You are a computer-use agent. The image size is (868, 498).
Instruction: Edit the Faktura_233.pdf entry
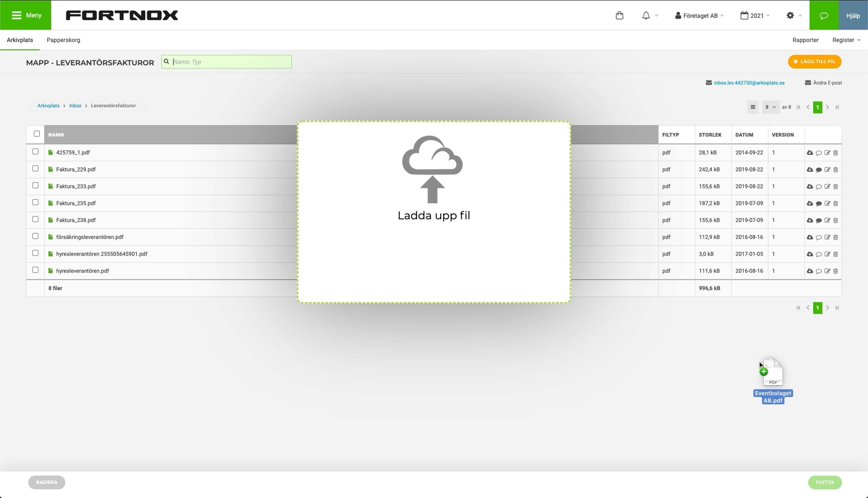point(827,187)
